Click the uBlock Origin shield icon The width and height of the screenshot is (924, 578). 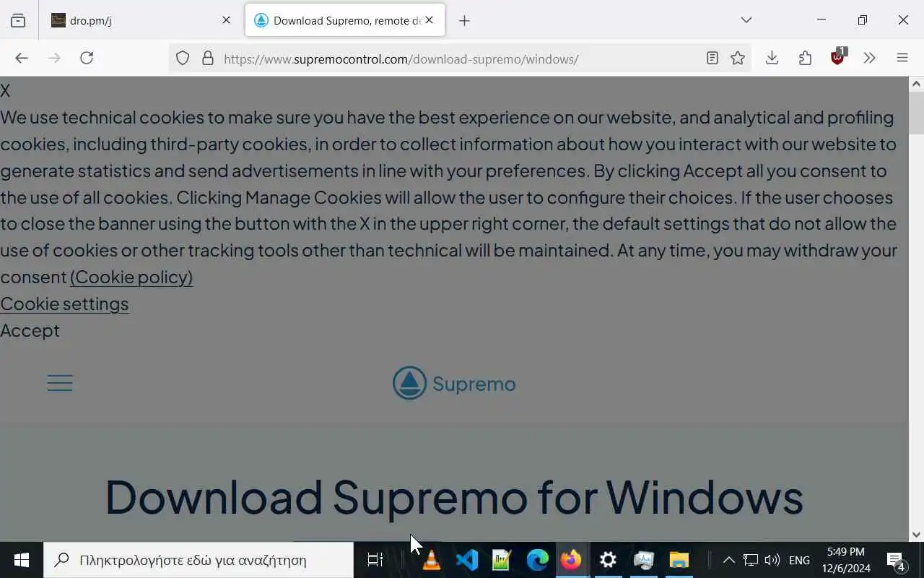(838, 57)
